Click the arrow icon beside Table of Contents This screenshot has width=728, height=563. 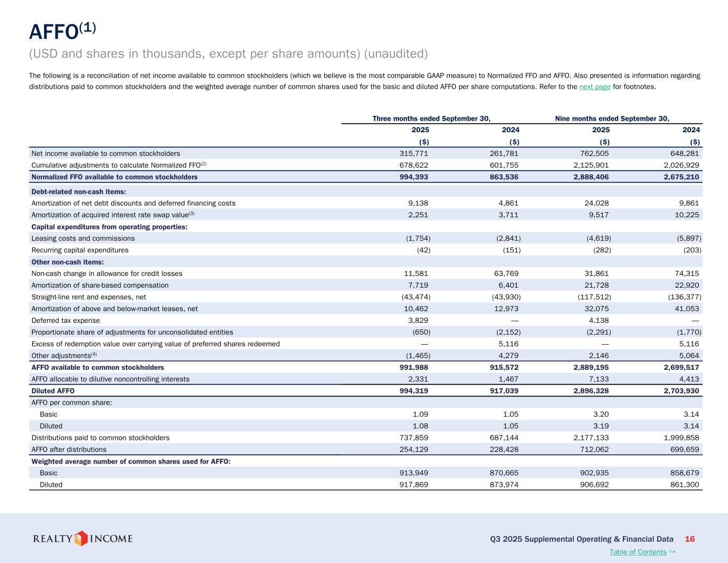pos(672,551)
